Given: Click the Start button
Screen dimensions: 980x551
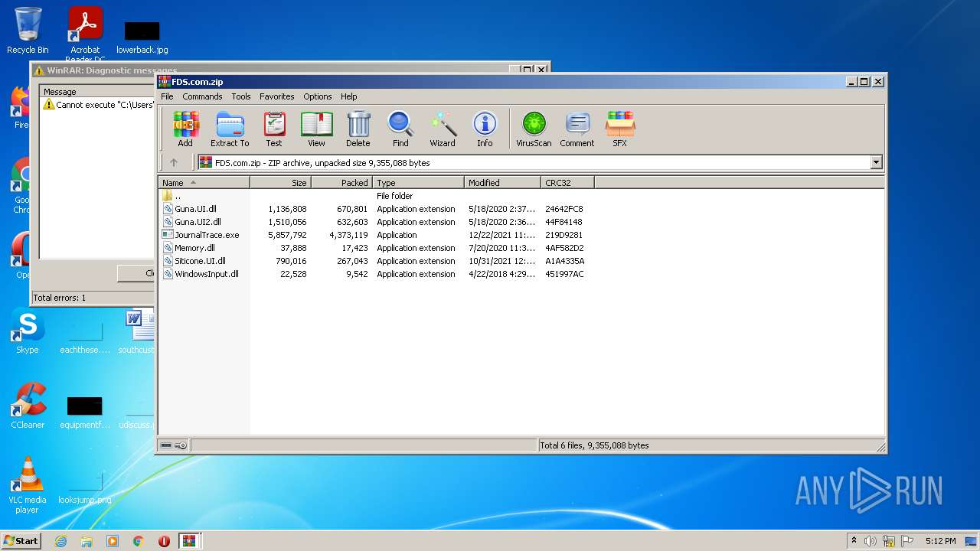Looking at the screenshot, I should [21, 540].
